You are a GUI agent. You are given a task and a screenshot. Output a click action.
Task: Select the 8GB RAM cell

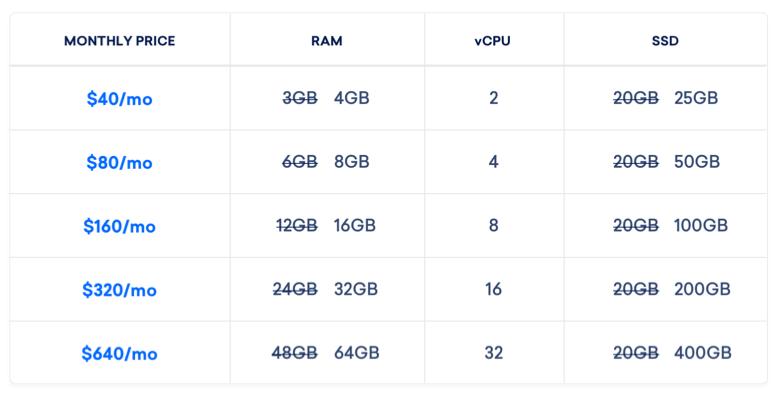tap(351, 162)
